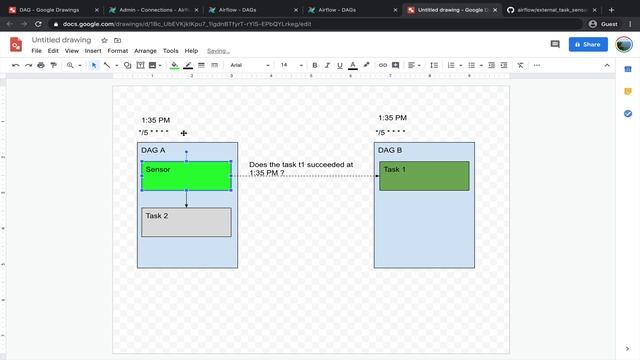Click the more options ellipsis
Image resolution: width=640 pixels, height=360 pixels.
point(537,65)
